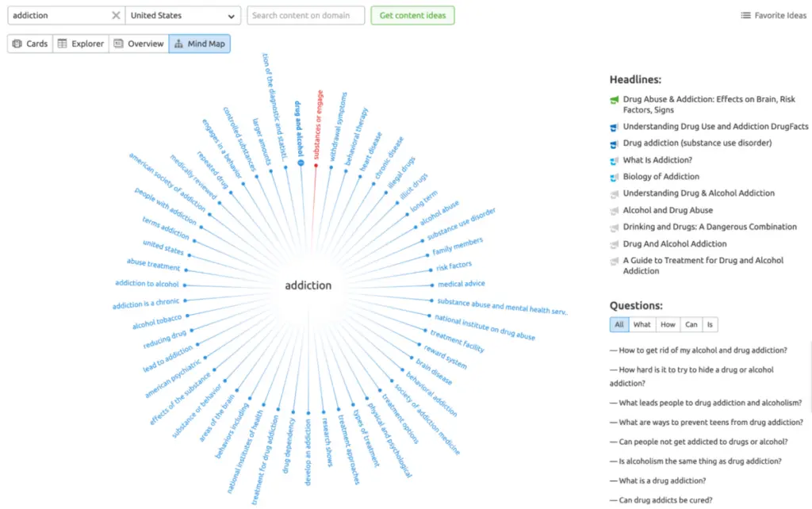Show only Can questions
Viewport: 812px width, 509px height.
pyautogui.click(x=691, y=324)
